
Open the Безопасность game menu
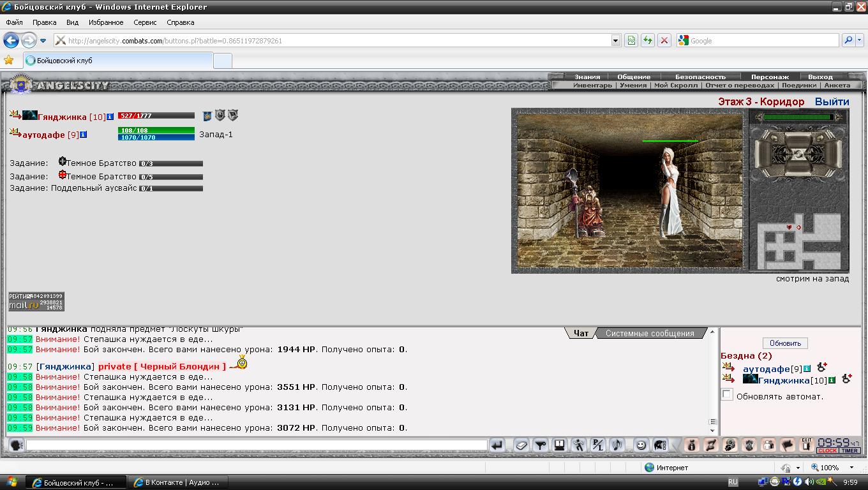pyautogui.click(x=701, y=77)
